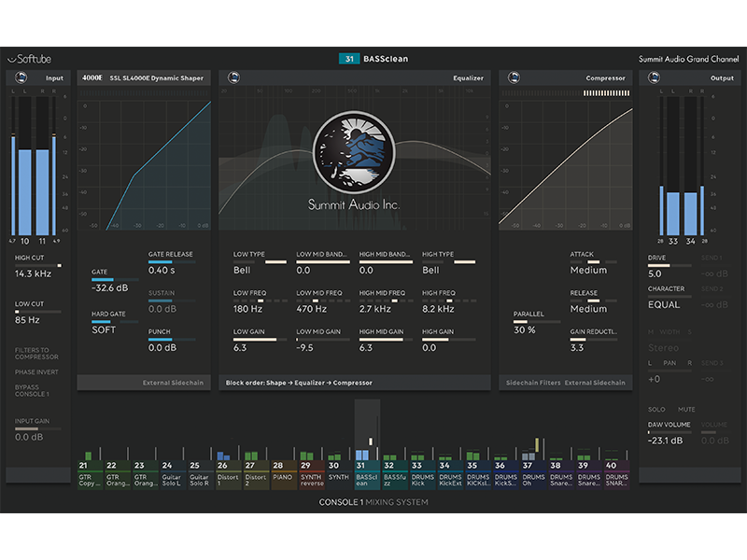Click Sidechain Filters in Compressor panel
747x560 pixels.
532,383
